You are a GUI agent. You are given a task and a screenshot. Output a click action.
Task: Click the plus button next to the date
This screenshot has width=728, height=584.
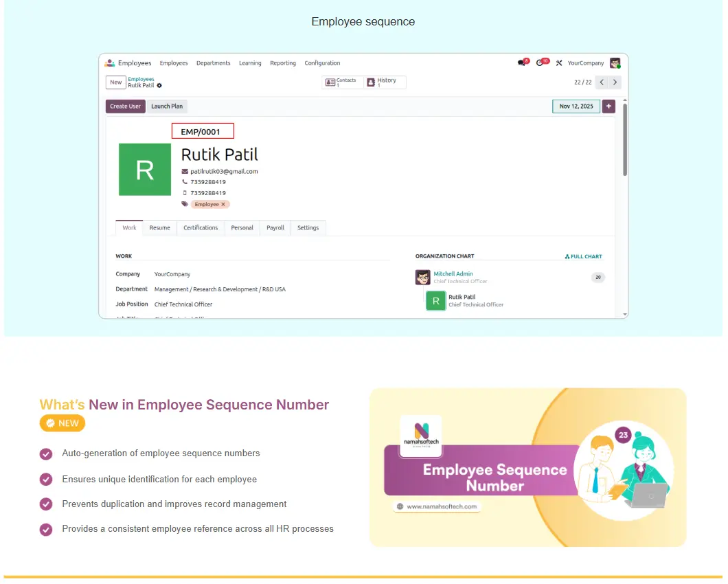tap(608, 106)
